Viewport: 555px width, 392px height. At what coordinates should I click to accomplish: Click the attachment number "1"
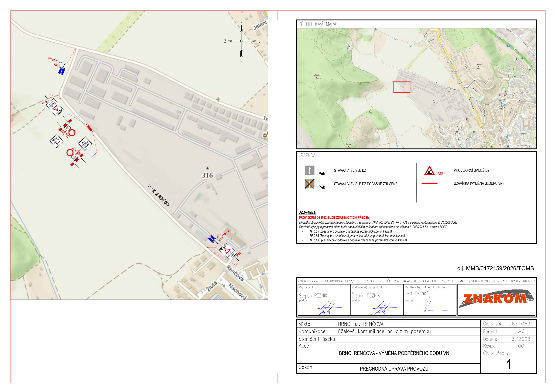click(x=509, y=364)
